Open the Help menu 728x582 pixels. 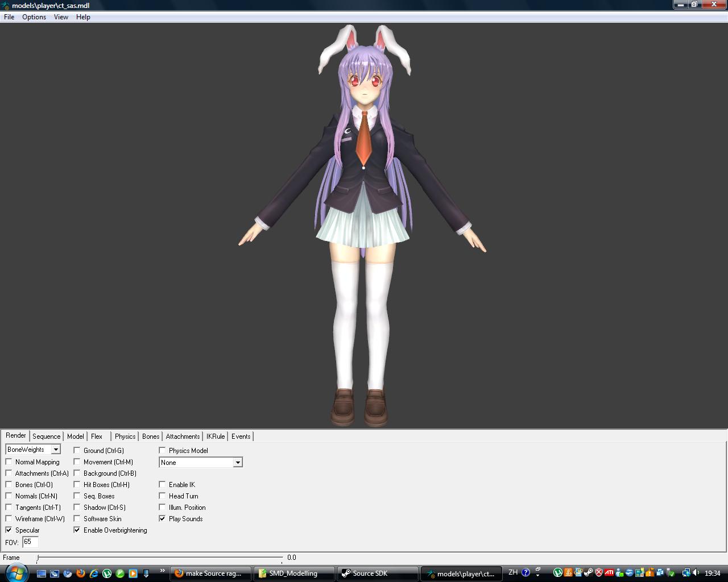point(83,17)
